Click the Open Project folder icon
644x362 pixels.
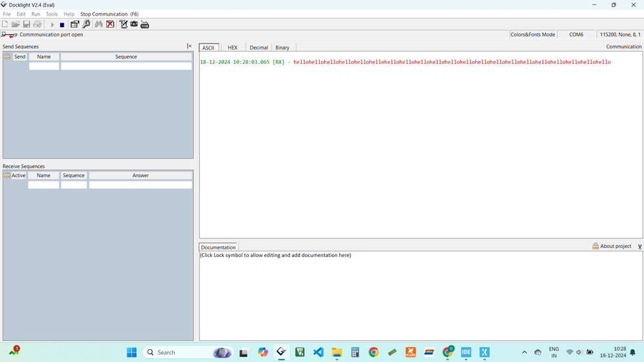point(15,24)
